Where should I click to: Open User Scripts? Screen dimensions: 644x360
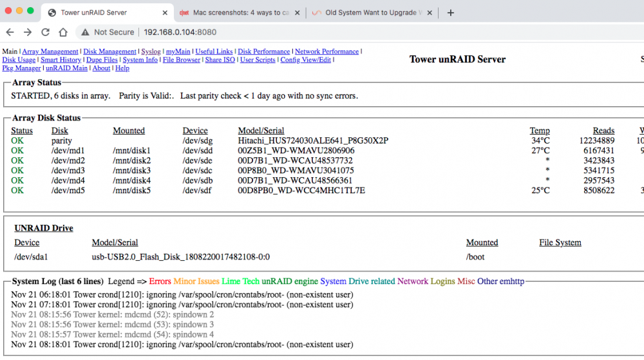click(258, 59)
